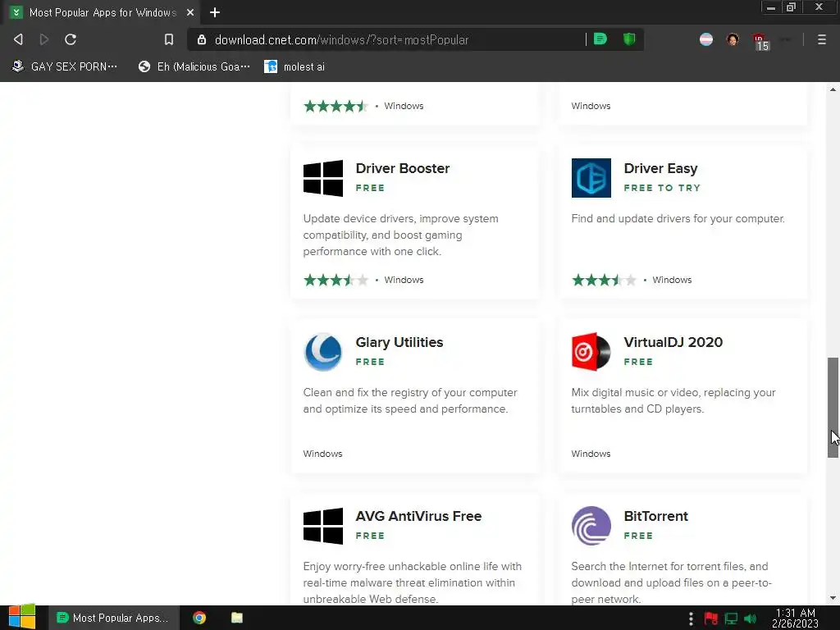The image size is (840, 630).
Task: Click the Driver Easy star rating
Action: 604,280
